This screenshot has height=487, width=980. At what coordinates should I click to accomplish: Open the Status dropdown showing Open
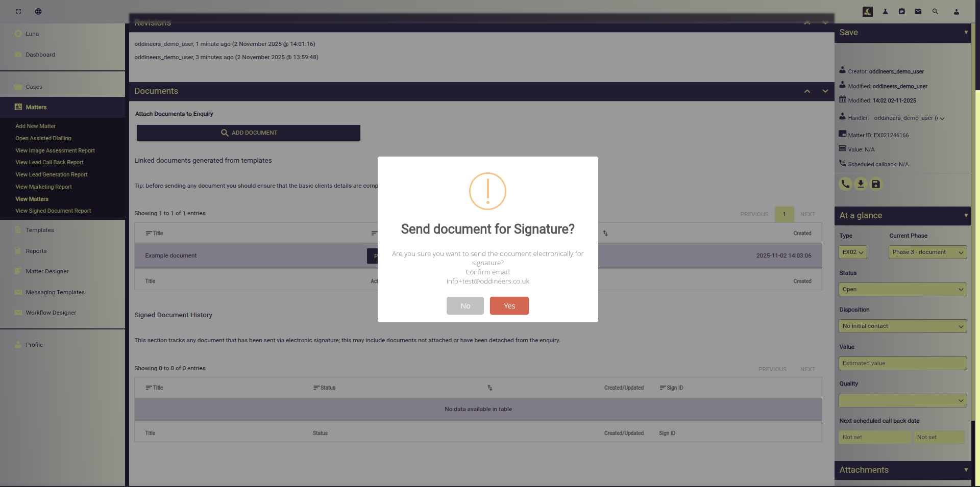coord(902,290)
